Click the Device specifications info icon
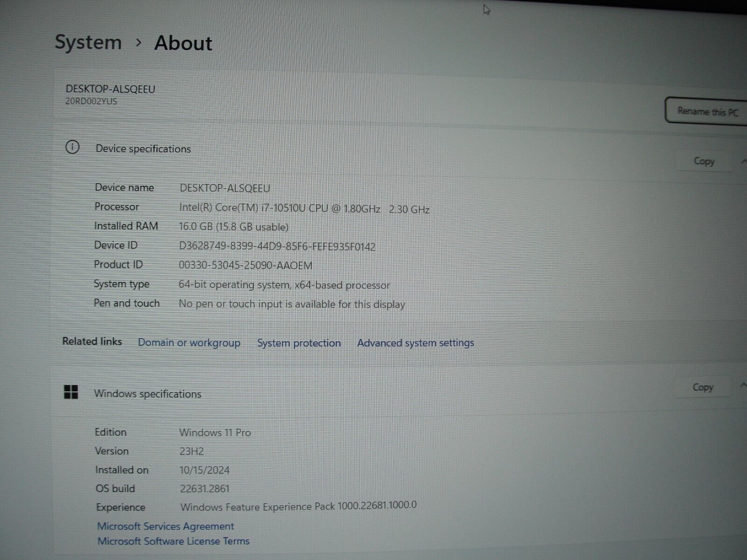The image size is (747, 560). (72, 147)
